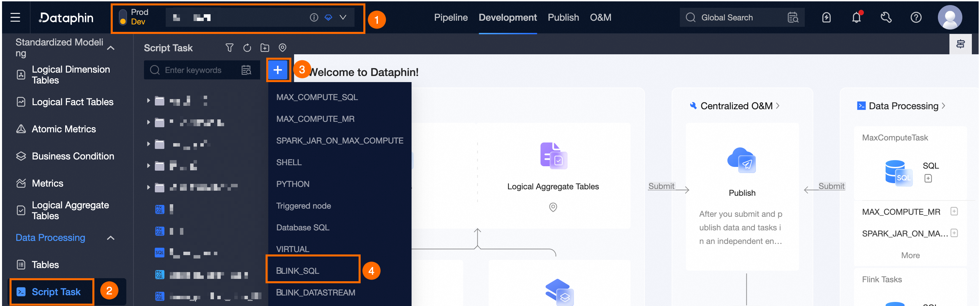The image size is (980, 306).
Task: Create a new folder in Script Task
Action: click(265, 47)
